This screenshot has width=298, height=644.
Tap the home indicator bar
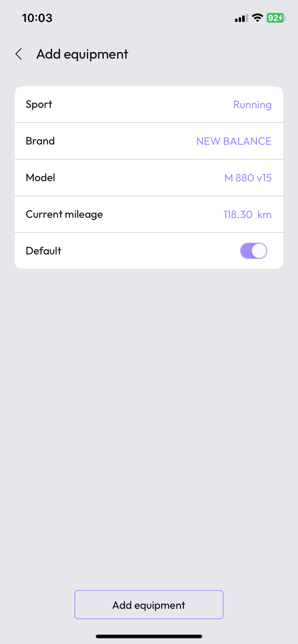(149, 636)
